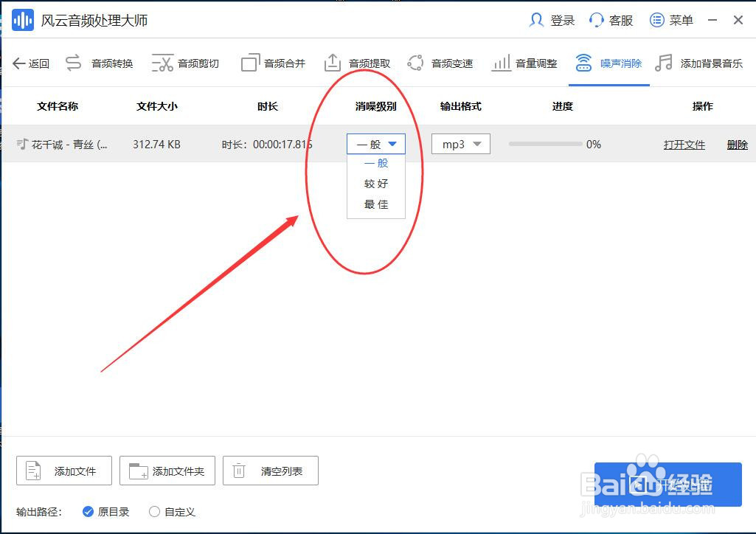Click the 添加文件 button
Viewport: 756px width, 534px height.
[x=63, y=471]
